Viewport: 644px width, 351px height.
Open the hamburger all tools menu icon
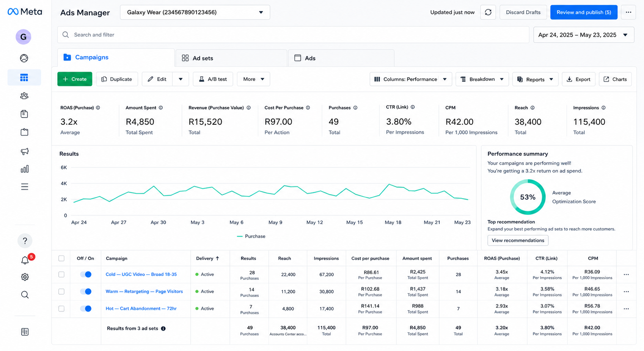pyautogui.click(x=24, y=187)
